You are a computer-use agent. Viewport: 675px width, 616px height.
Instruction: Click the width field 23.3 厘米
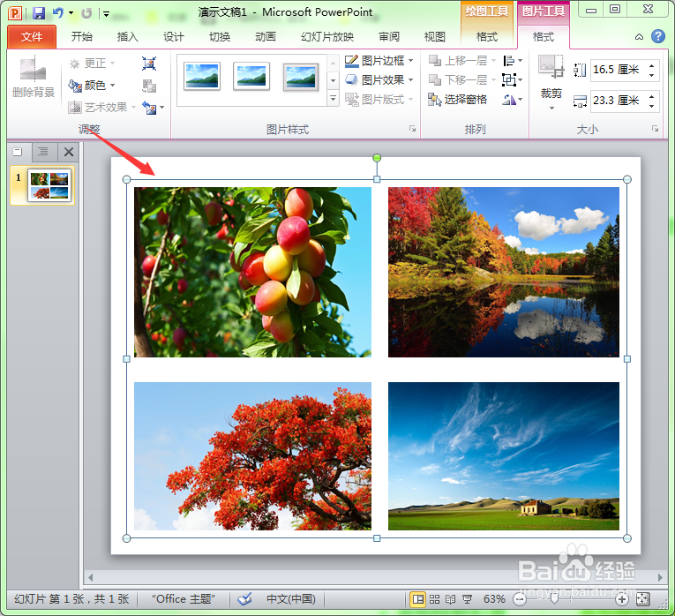point(617,101)
